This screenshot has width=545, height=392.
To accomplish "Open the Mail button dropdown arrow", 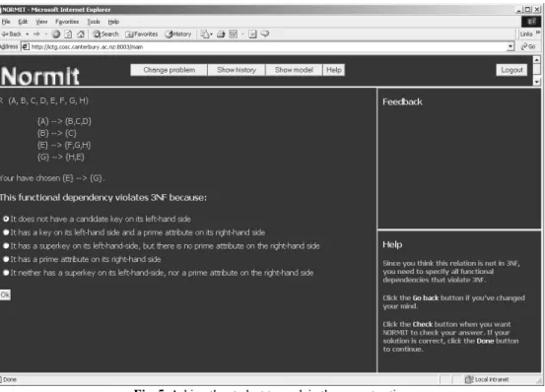I will [211, 34].
